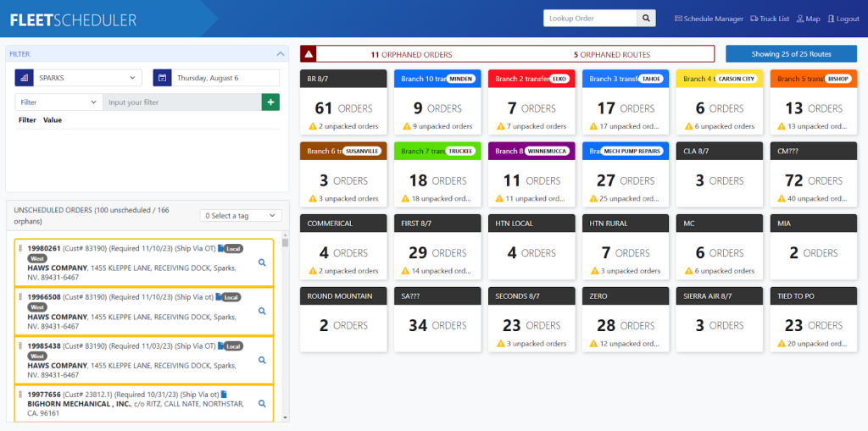Click the TRUCKEE tag on Branch 7
The width and height of the screenshot is (868, 431).
click(x=460, y=151)
